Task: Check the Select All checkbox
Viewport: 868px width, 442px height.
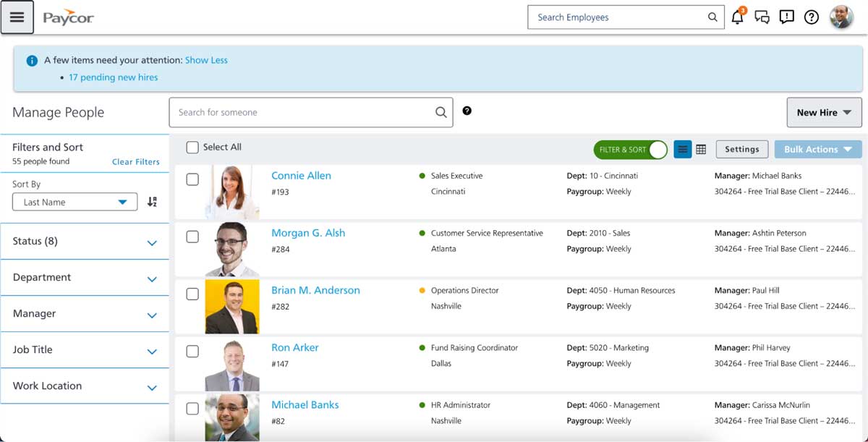Action: (x=192, y=147)
